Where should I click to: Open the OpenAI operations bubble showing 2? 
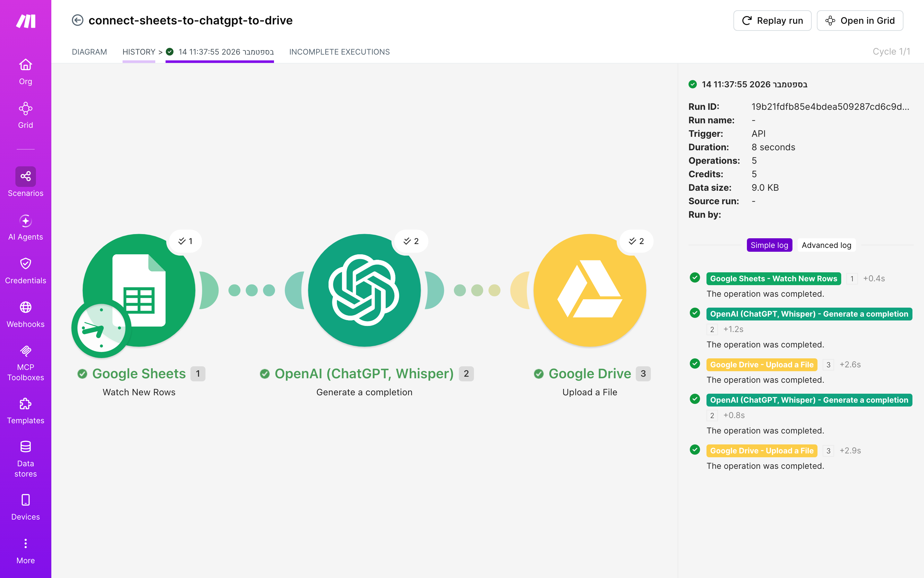pyautogui.click(x=411, y=241)
